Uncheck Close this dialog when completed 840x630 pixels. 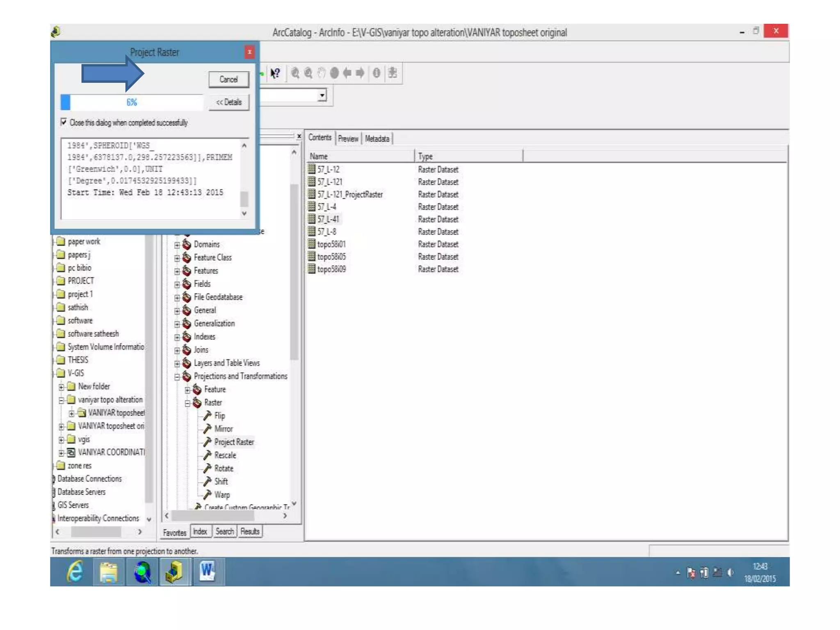coord(64,122)
